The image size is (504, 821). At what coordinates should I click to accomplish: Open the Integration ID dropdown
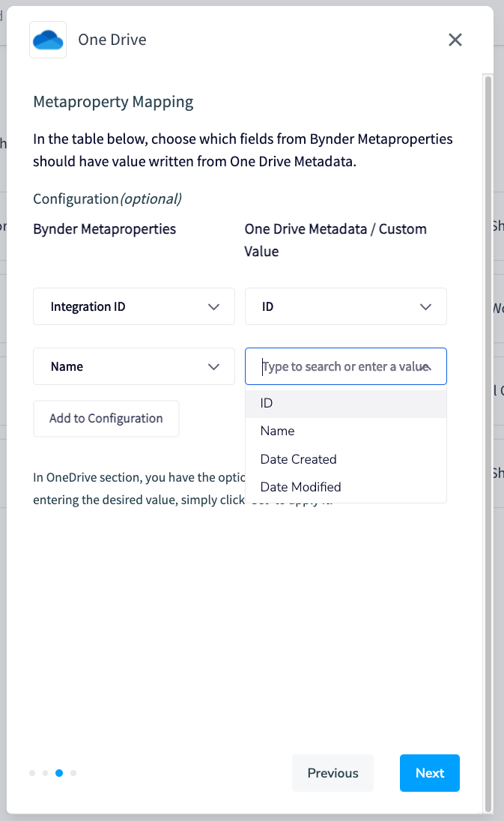134,306
